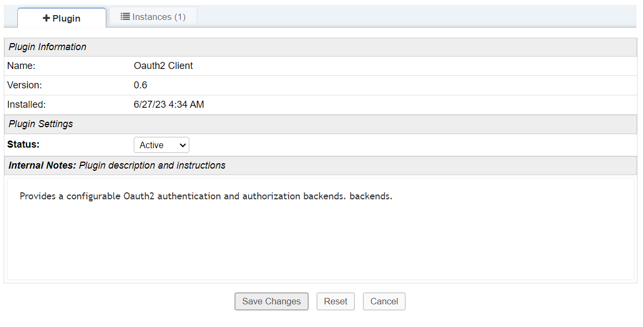Click the Version field label
Image resolution: width=644 pixels, height=327 pixels.
point(24,85)
